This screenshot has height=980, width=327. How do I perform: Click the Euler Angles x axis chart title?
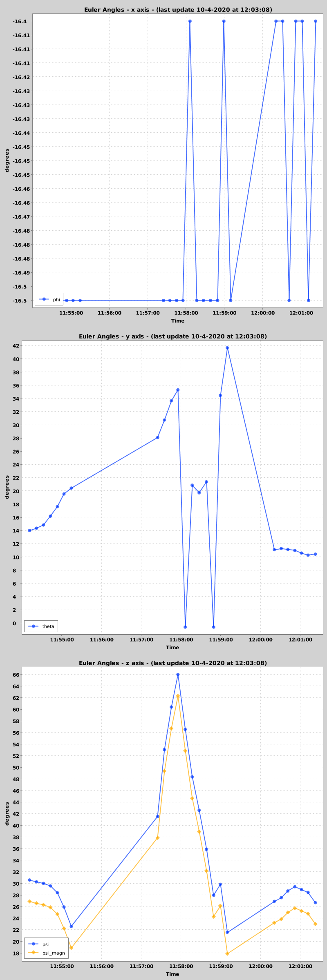coord(178,10)
